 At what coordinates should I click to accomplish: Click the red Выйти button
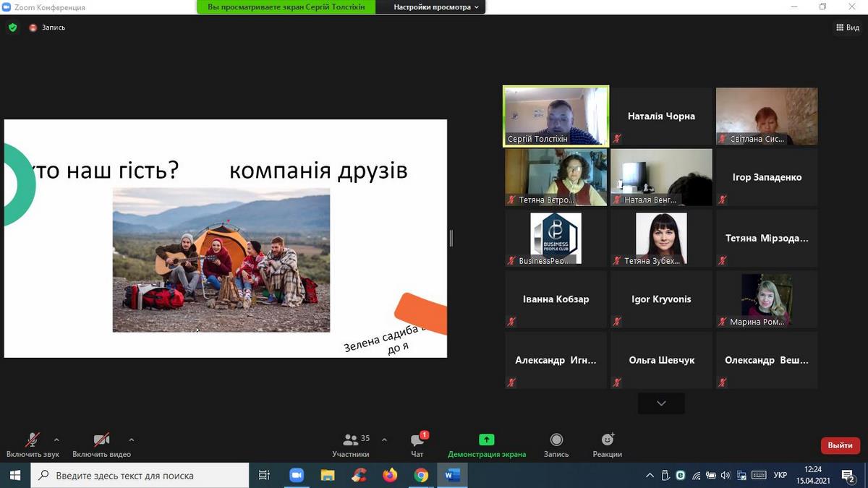[x=840, y=445]
